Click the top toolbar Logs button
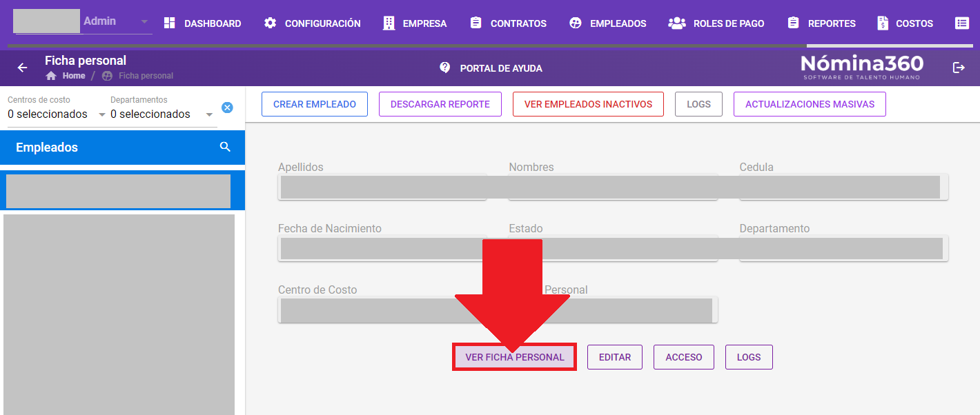980x415 pixels. pyautogui.click(x=698, y=104)
